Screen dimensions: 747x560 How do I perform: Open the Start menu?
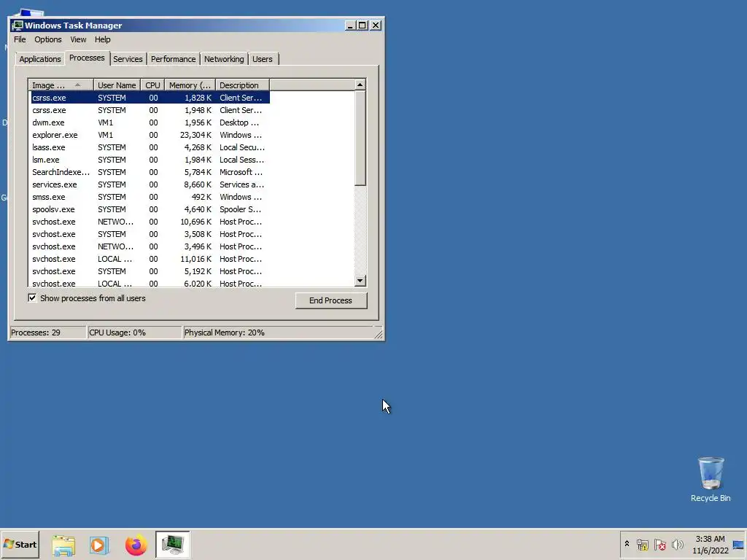pyautogui.click(x=20, y=544)
